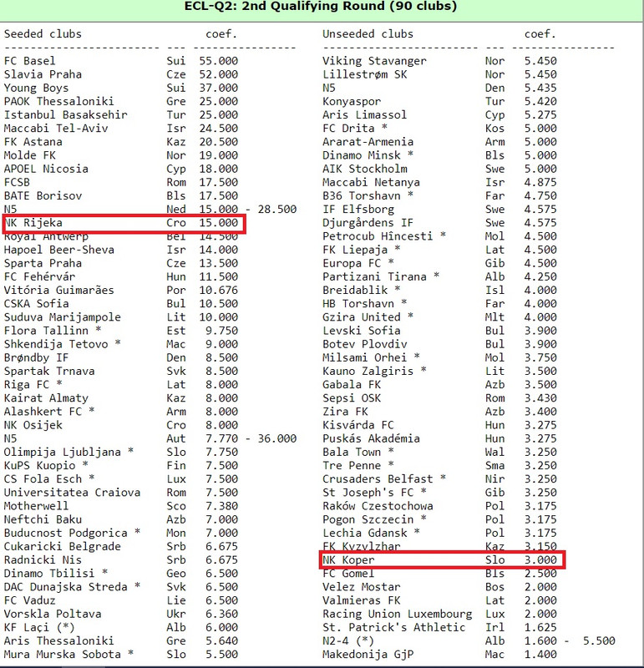
Task: Click Viking Stavanger in unseeded list
Action: [374, 61]
